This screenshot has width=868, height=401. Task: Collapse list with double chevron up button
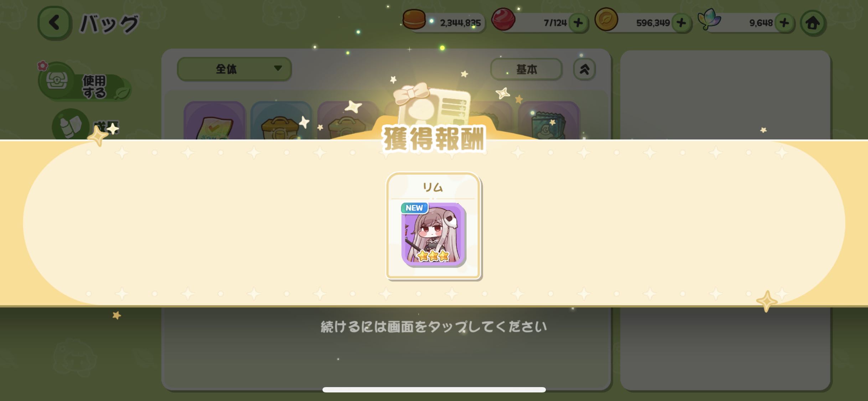click(584, 69)
